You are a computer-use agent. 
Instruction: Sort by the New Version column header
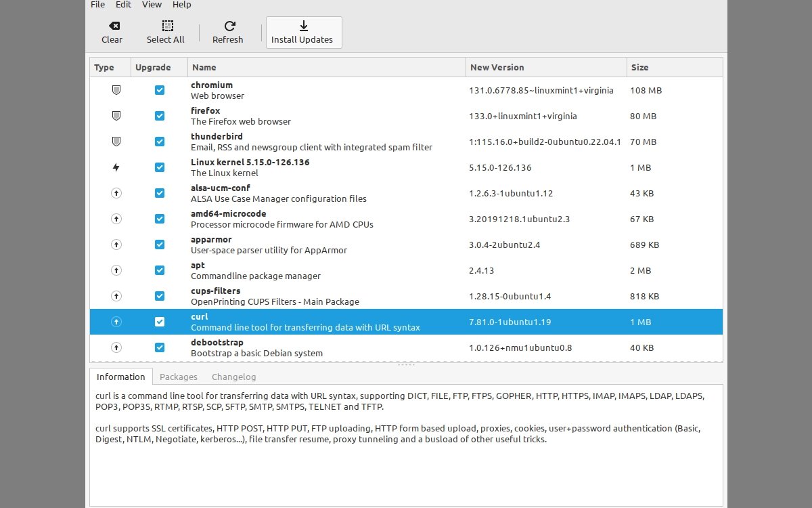point(546,67)
